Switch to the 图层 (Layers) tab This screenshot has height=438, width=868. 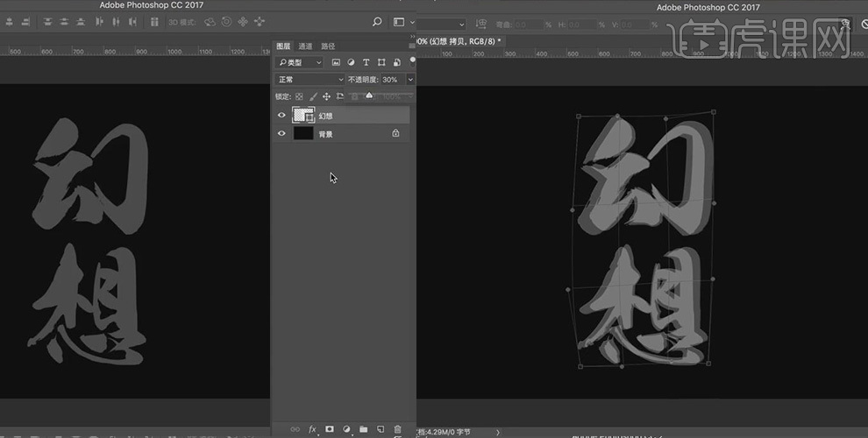(283, 46)
